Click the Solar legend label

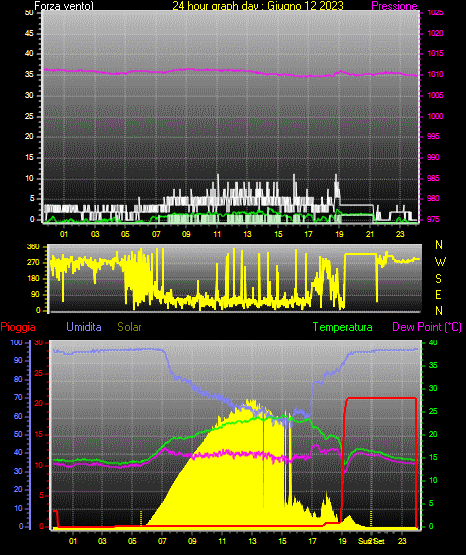point(129,327)
